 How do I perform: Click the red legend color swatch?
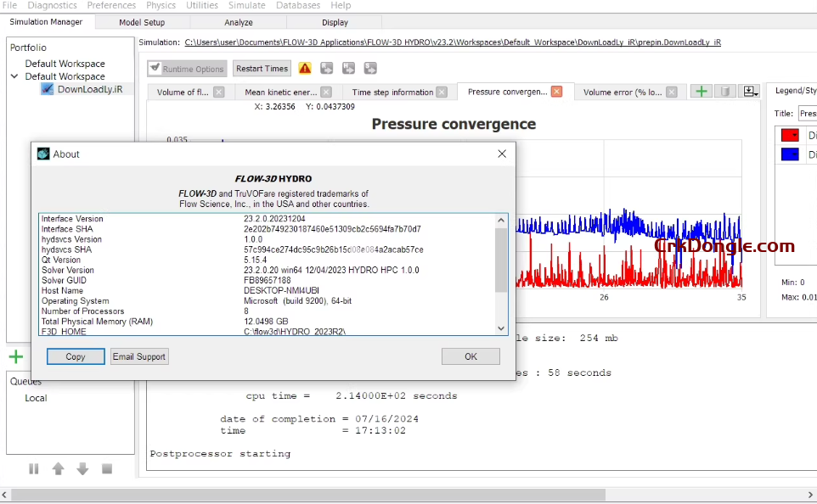point(790,135)
